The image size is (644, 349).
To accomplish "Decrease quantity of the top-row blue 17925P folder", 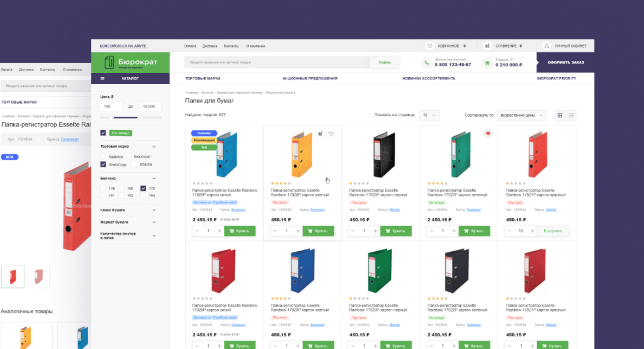I will [197, 231].
